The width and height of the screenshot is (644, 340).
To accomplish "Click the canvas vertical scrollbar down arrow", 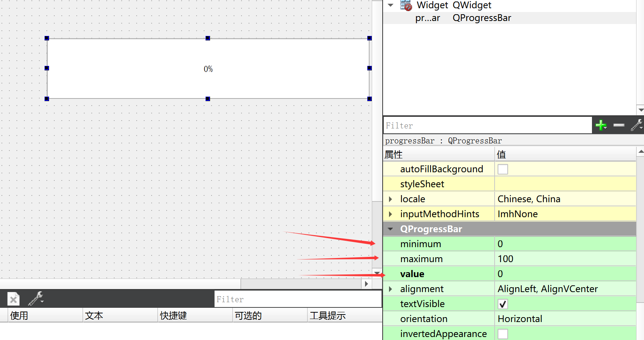I will (x=377, y=273).
